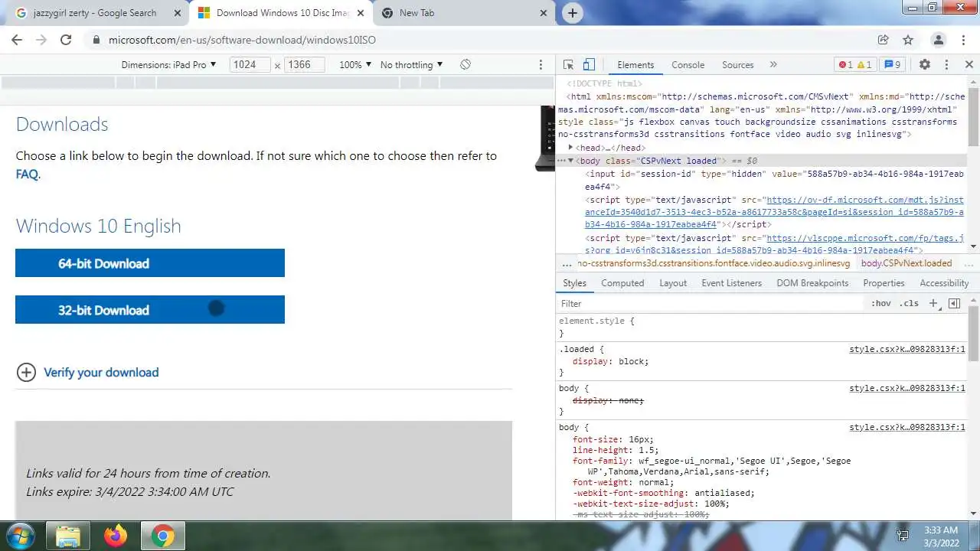The image size is (980, 551).
Task: Bookmark this page with the star icon
Action: click(x=908, y=40)
